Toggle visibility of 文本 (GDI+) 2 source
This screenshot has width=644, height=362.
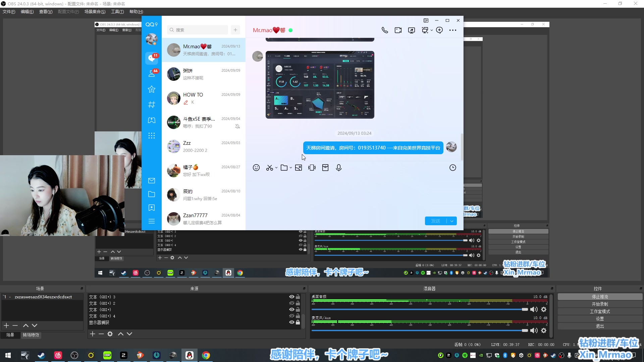point(292,303)
